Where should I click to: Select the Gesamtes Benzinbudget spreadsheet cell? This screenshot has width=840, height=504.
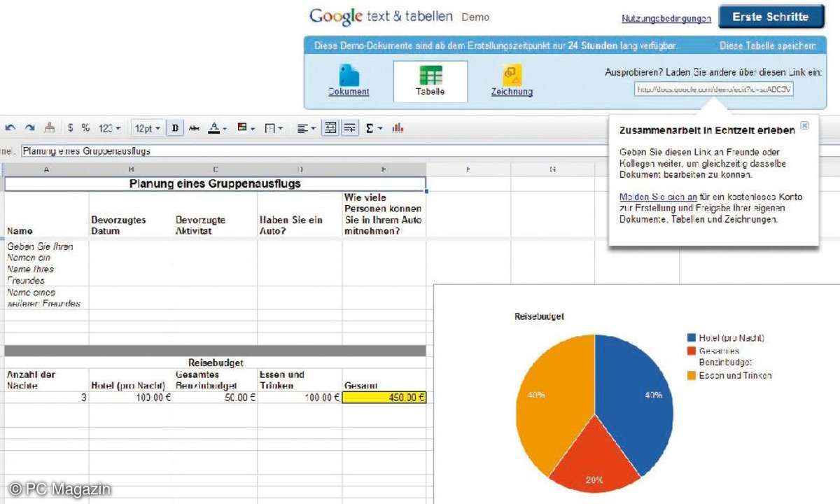(x=216, y=380)
